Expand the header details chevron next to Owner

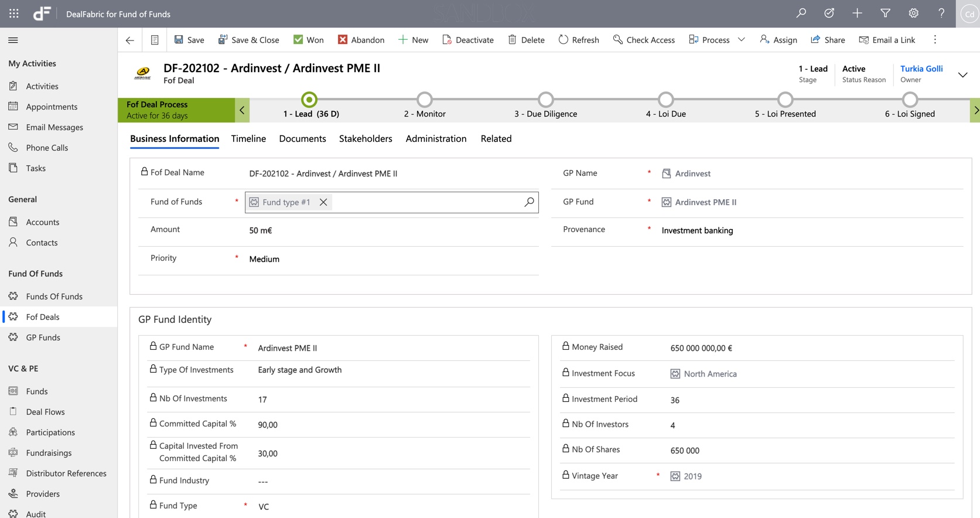(962, 74)
